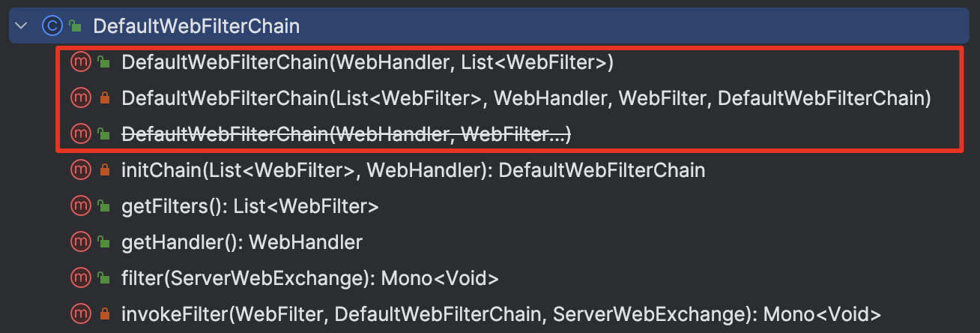Click the method icon of DefaultWebFilterChain(WebHandler, List<WebFilter>)
This screenshot has height=333, width=980.
click(79, 62)
